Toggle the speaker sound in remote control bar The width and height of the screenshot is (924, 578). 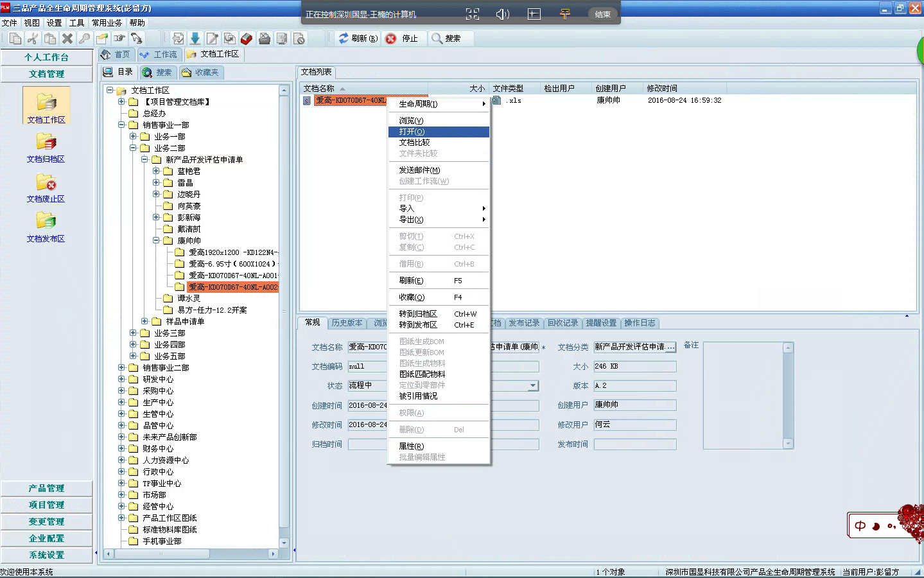coord(503,14)
